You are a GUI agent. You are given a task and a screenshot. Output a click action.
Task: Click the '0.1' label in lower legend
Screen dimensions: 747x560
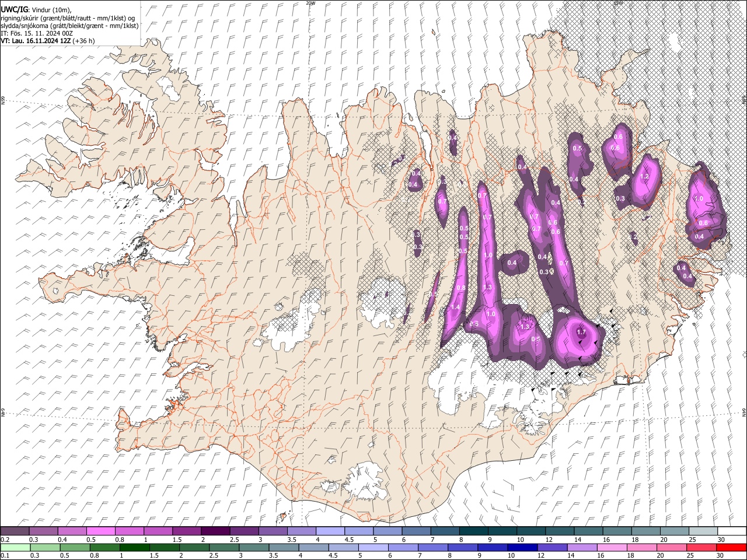tap(5, 555)
